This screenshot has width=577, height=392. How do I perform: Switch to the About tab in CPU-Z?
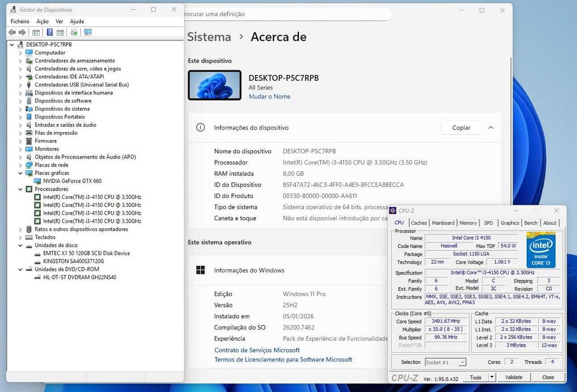tap(550, 223)
